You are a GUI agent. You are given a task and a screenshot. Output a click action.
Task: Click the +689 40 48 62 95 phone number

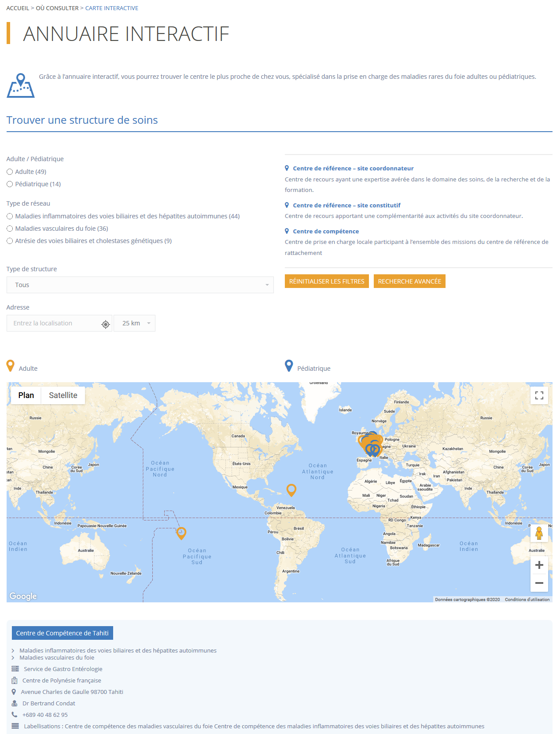45,715
